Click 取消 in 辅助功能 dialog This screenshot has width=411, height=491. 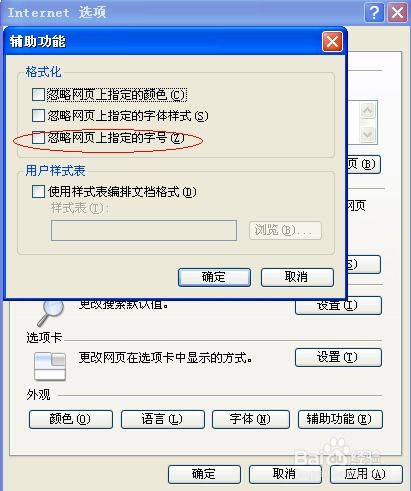point(297,277)
